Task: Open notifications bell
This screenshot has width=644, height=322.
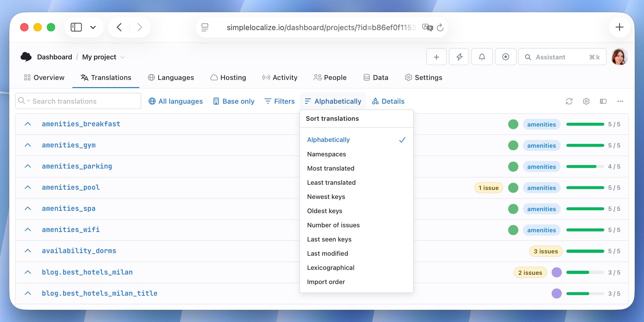Action: [482, 57]
